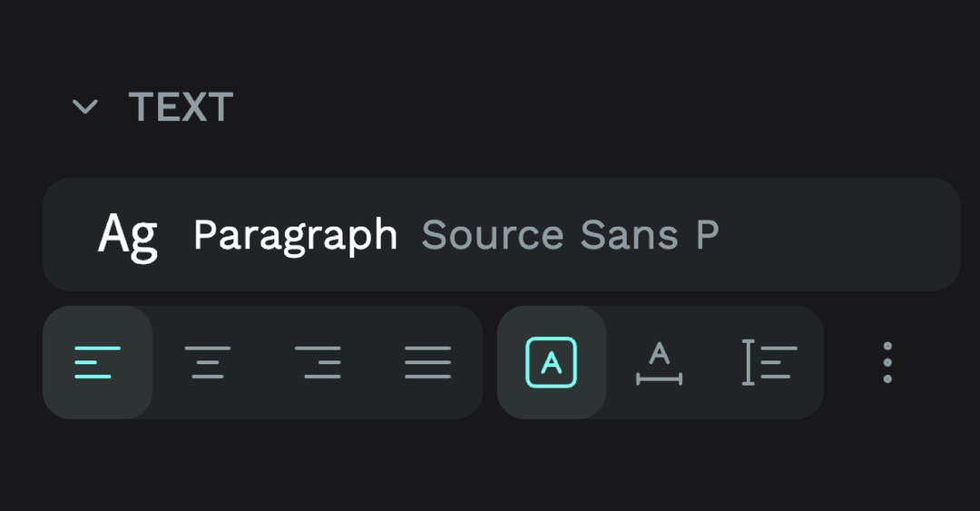Click the word Paragraph in style row
980x511 pixels.
(x=295, y=235)
